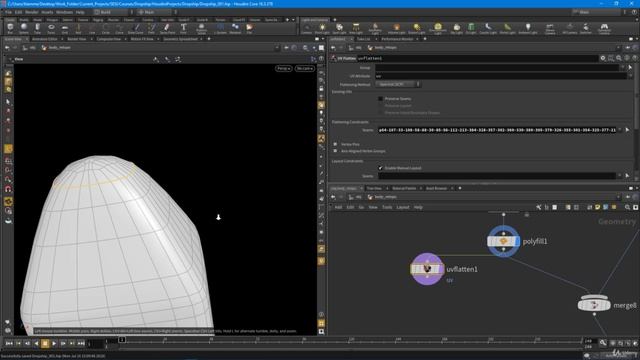The width and height of the screenshot is (640, 360).
Task: Open the Windows menu
Action: coord(64,12)
